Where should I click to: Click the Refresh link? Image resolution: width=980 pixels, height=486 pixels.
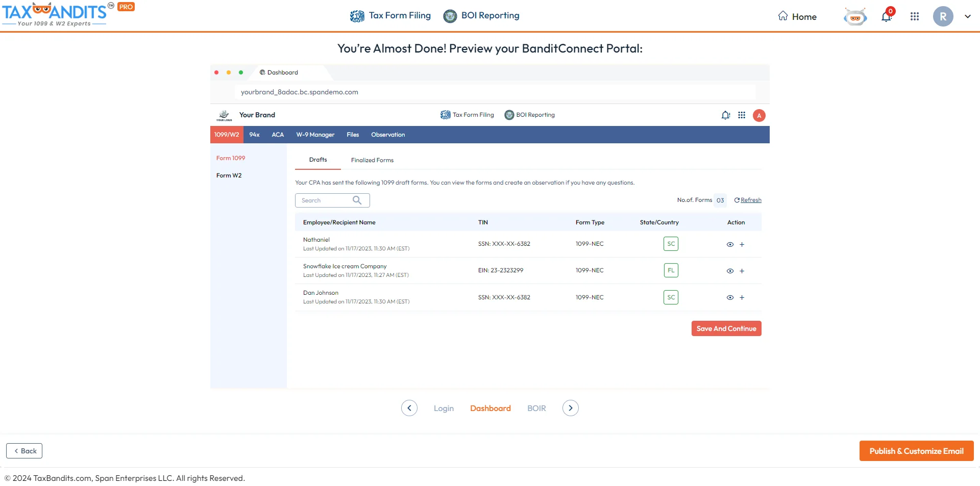tap(748, 200)
